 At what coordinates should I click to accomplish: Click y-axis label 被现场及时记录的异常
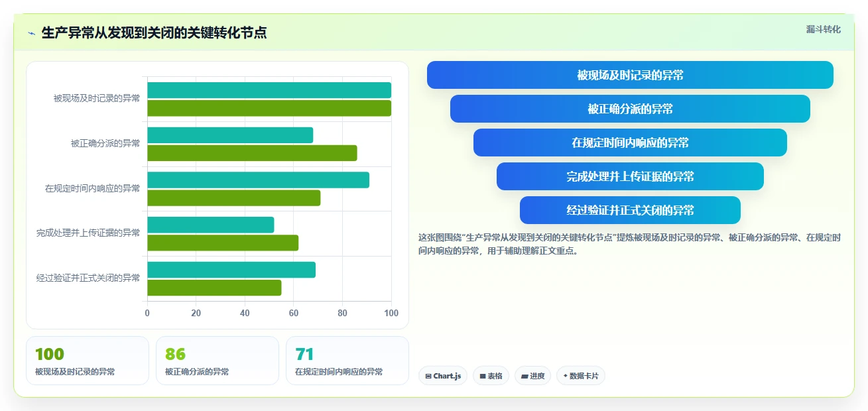[97, 99]
